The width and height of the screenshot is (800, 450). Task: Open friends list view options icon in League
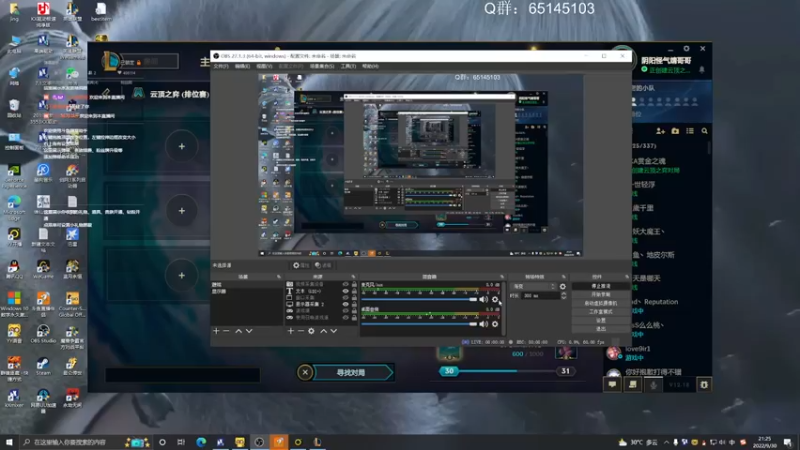[690, 131]
